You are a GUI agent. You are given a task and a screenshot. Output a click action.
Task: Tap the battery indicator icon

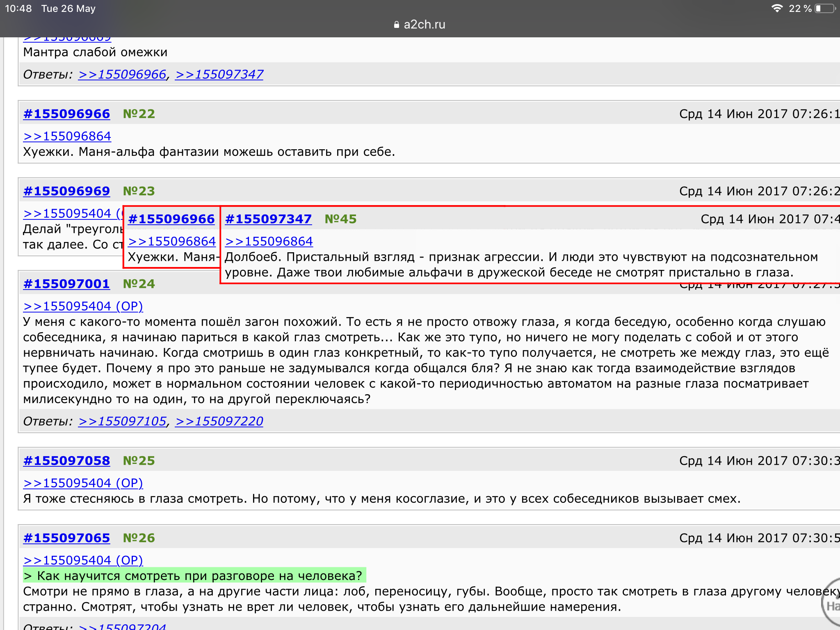[x=825, y=8]
